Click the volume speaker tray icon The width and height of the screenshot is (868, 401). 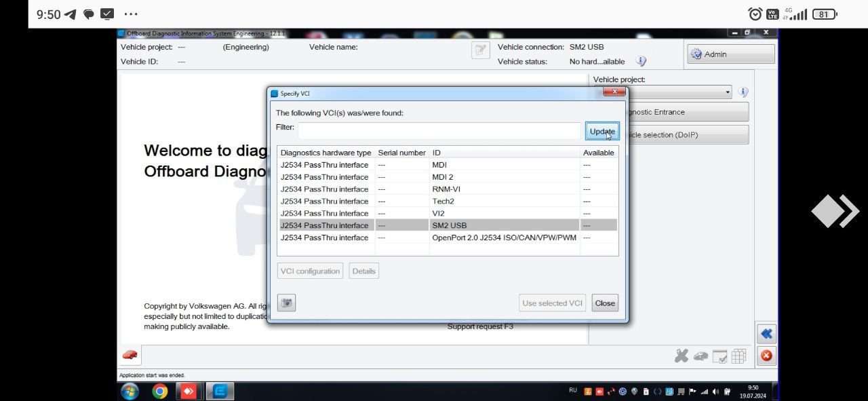tap(716, 392)
